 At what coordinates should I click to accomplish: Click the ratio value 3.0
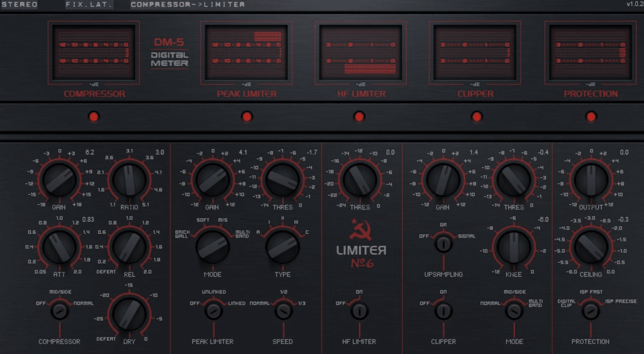coord(160,152)
